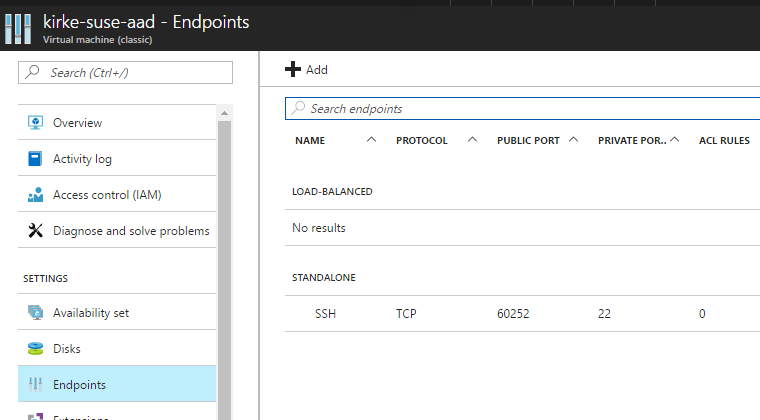Viewport: 760px width, 420px height.
Task: Focus the Search (Ctrl+/) input field
Action: click(126, 73)
